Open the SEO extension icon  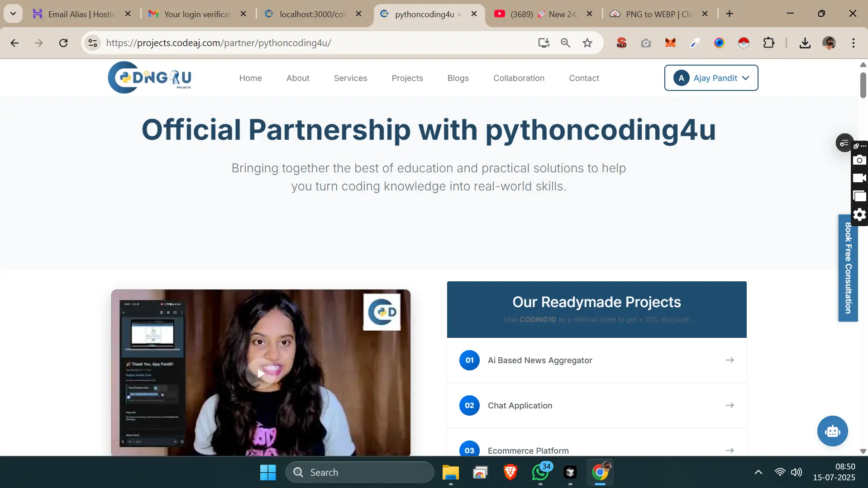[x=621, y=43]
